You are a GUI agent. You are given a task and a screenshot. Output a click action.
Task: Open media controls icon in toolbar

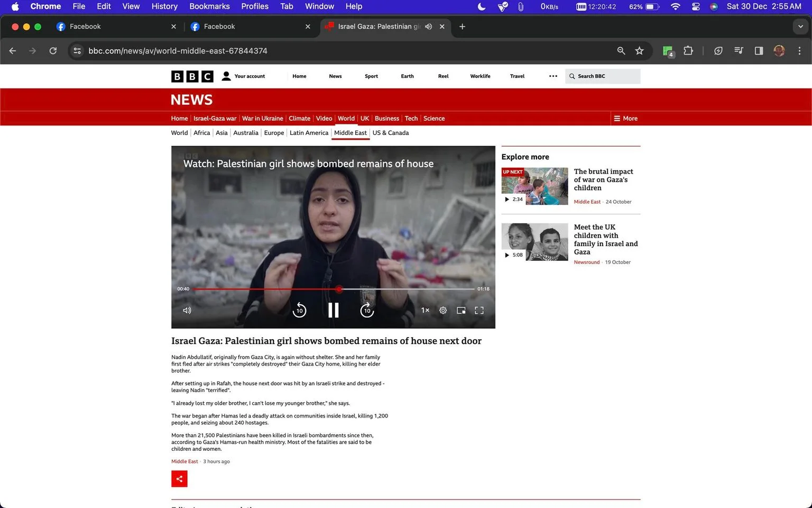point(739,51)
